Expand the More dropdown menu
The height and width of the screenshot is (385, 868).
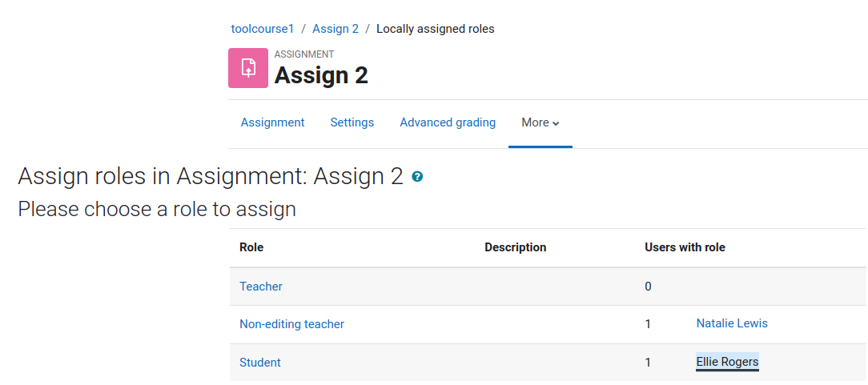point(540,122)
